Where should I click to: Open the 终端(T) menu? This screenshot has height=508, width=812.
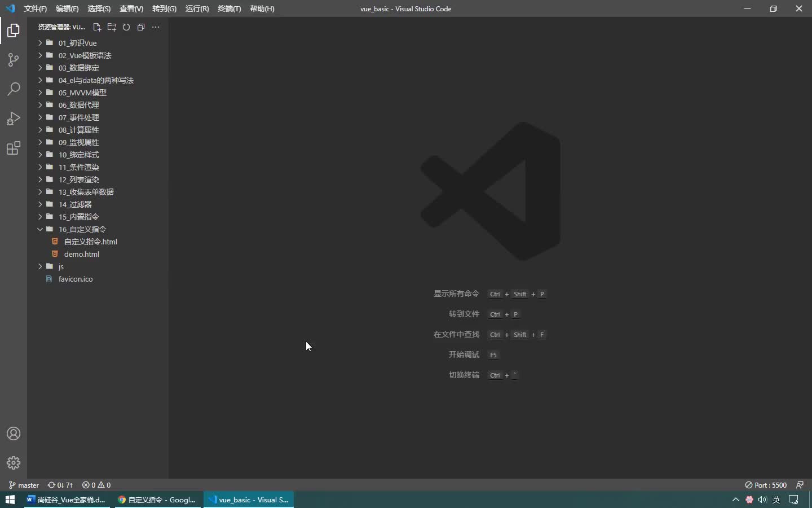click(230, 8)
